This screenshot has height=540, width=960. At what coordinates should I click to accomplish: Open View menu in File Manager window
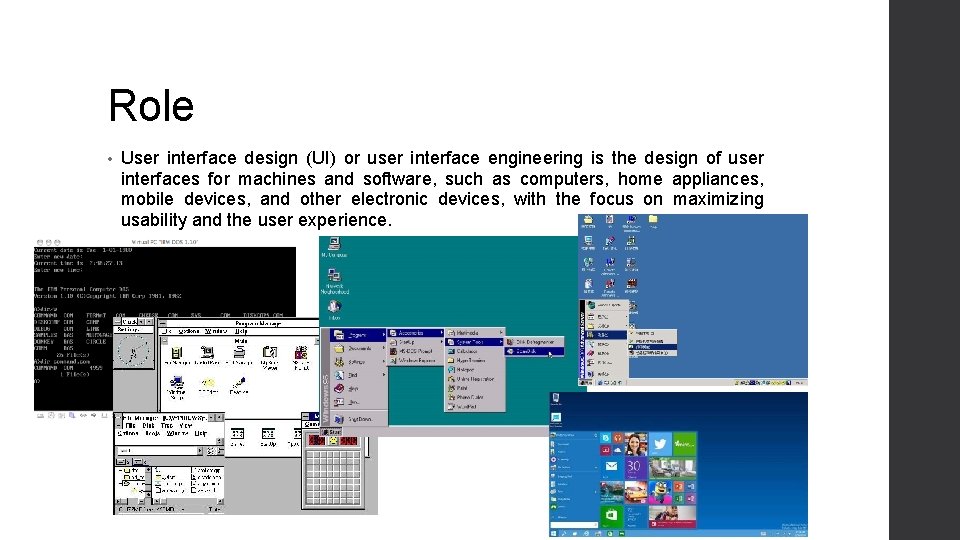click(x=186, y=426)
